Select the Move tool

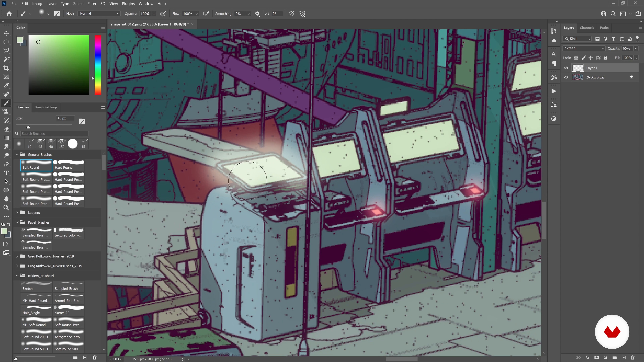7,33
